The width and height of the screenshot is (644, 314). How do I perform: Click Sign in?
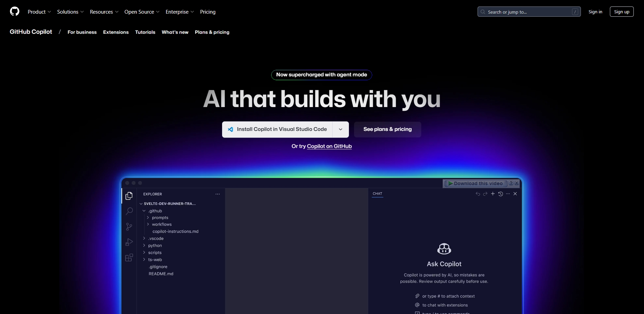click(x=595, y=12)
